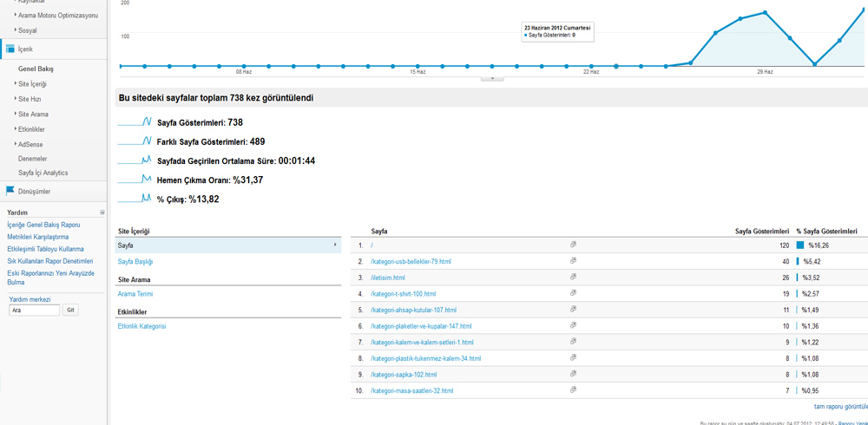Open external link icon for usb-bellekler row
868x425 pixels.
(573, 260)
